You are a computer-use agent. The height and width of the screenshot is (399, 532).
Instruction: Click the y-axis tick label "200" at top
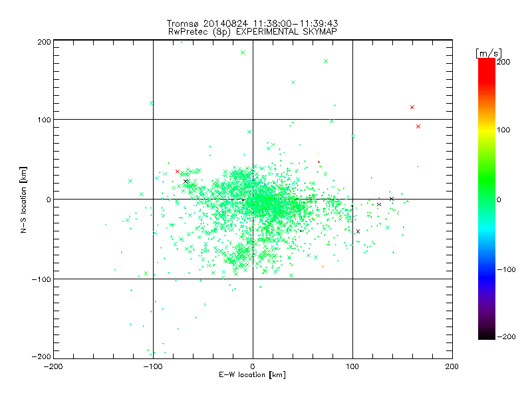point(44,42)
